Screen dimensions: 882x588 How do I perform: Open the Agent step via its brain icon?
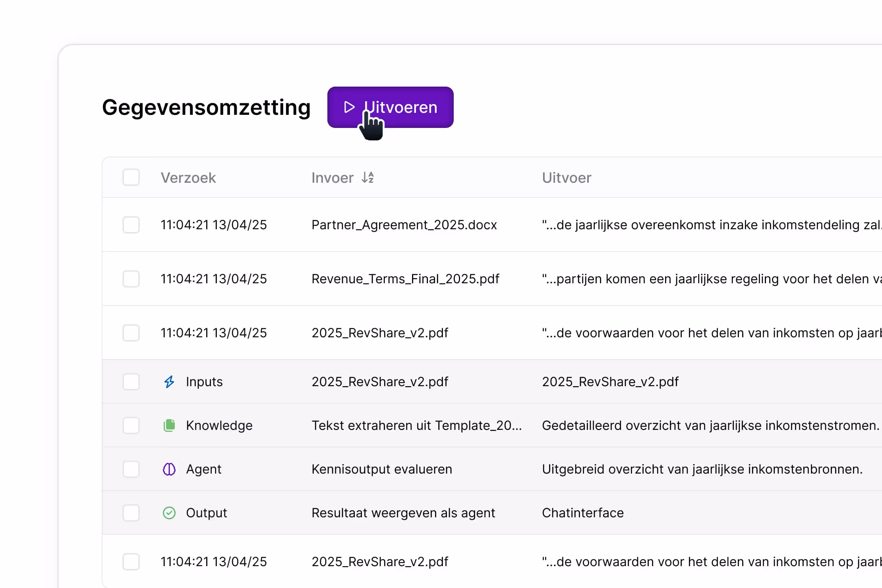pyautogui.click(x=169, y=469)
